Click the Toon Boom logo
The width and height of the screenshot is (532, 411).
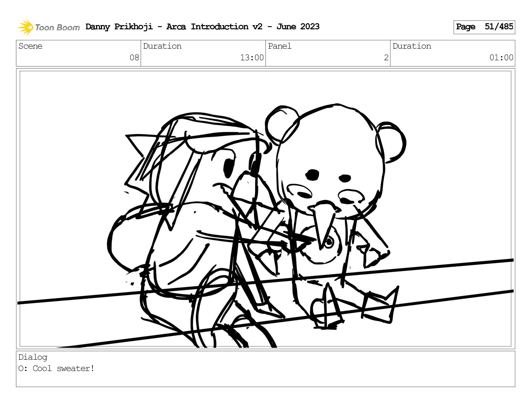tap(48, 27)
